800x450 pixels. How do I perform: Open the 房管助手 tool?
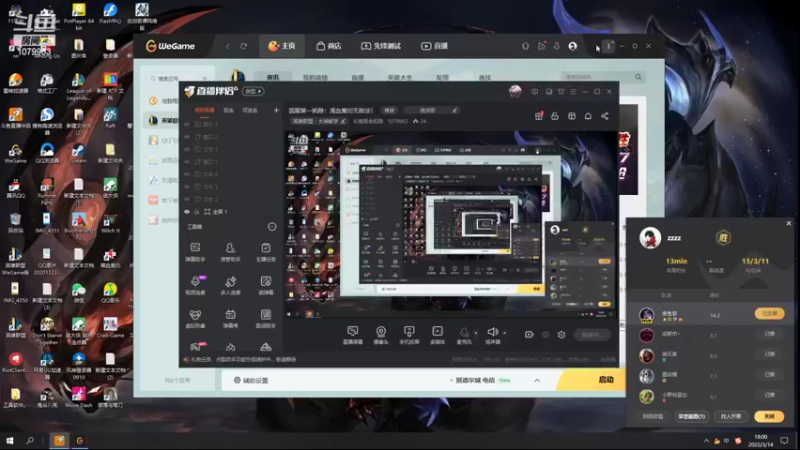pos(230,252)
